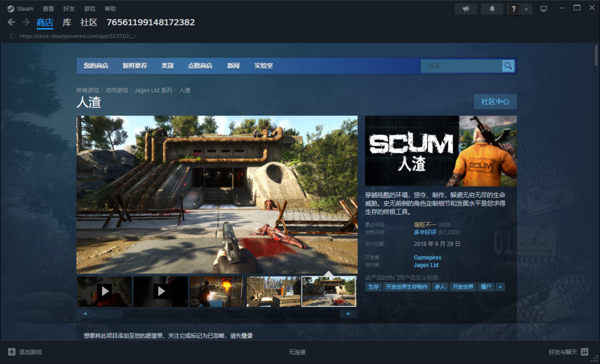Play the first video thumbnail
The image size is (600, 364).
click(104, 290)
